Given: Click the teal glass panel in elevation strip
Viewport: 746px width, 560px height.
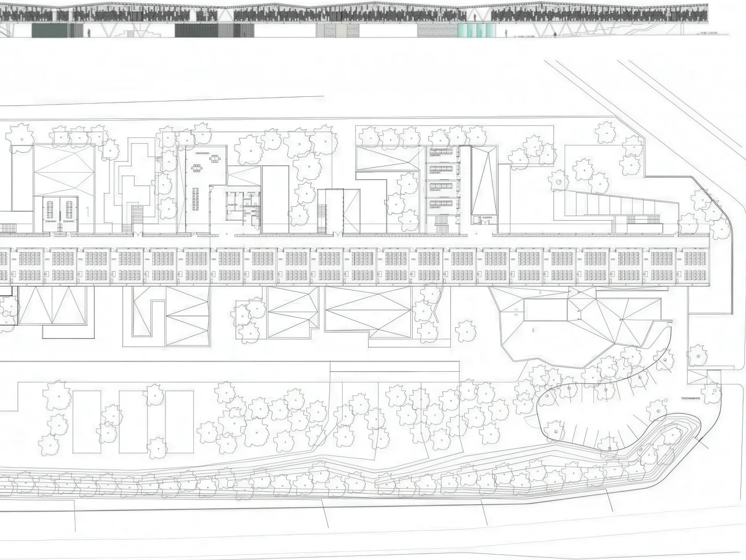Looking at the screenshot, I should 476,30.
